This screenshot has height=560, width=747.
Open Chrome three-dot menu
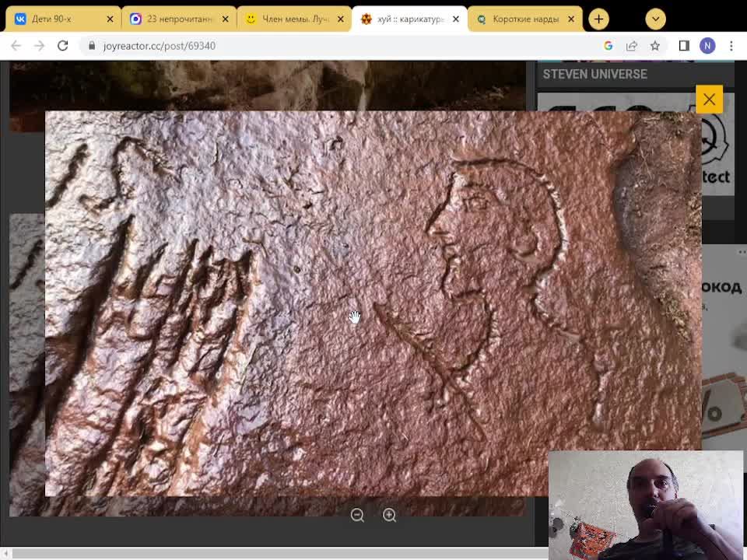[731, 46]
